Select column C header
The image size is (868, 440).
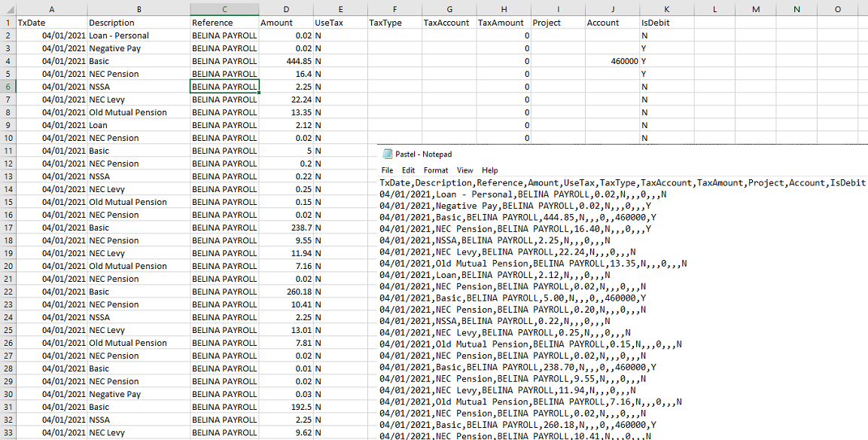[x=224, y=10]
